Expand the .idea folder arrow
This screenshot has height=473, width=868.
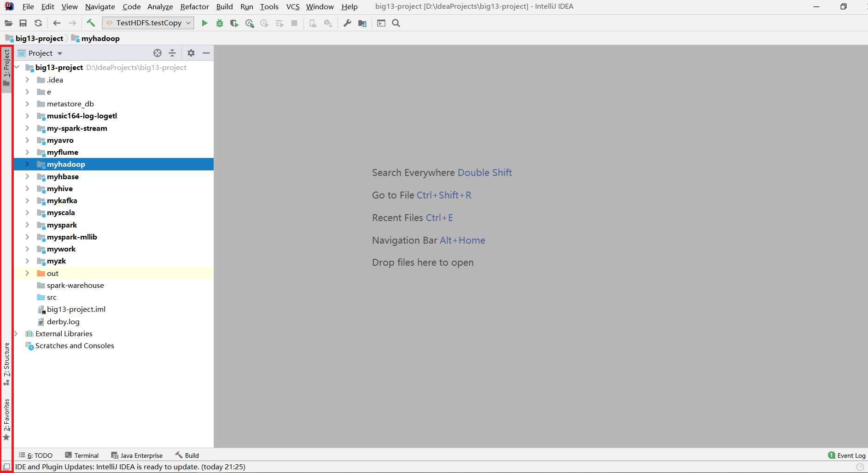point(27,80)
